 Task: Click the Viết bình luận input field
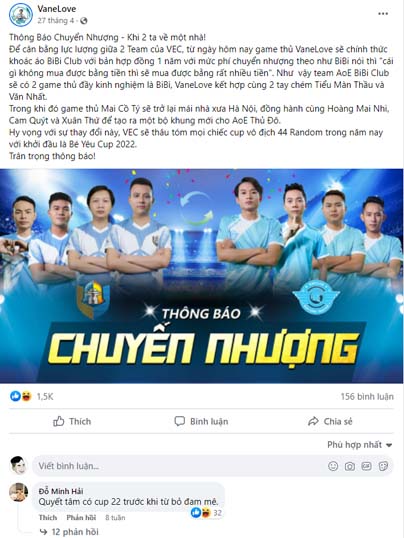coord(212,466)
